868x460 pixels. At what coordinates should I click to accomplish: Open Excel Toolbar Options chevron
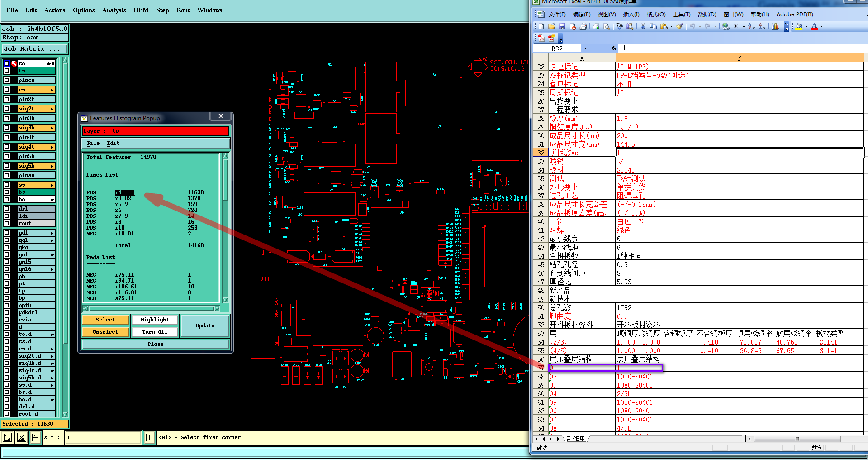point(787,26)
